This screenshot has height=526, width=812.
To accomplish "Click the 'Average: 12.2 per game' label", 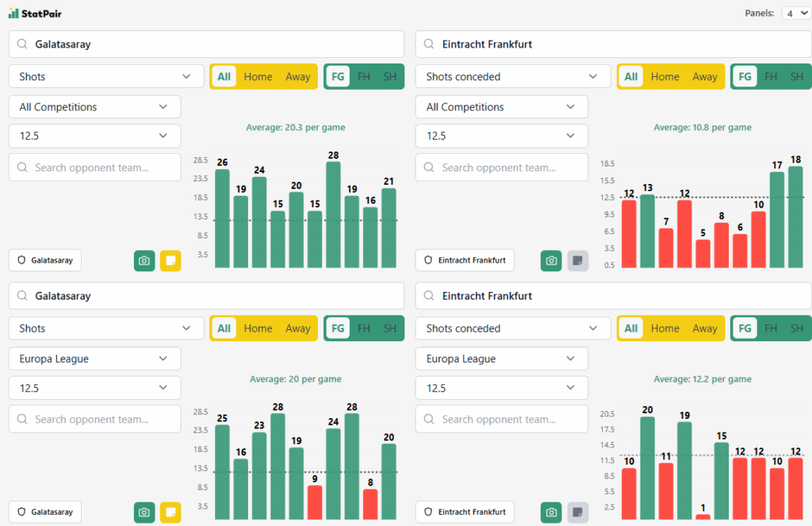I will click(703, 379).
